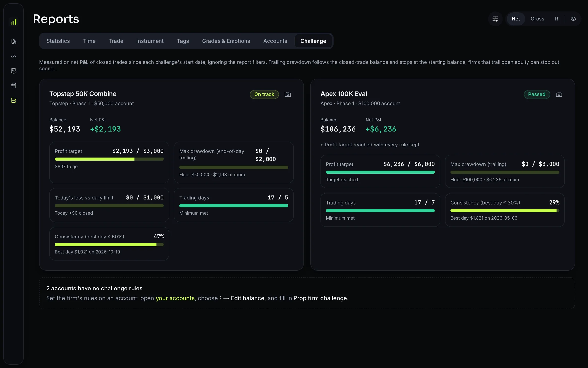Screen dimensions: 588x368
Task: Click the Reports page heading
Action: (x=56, y=19)
